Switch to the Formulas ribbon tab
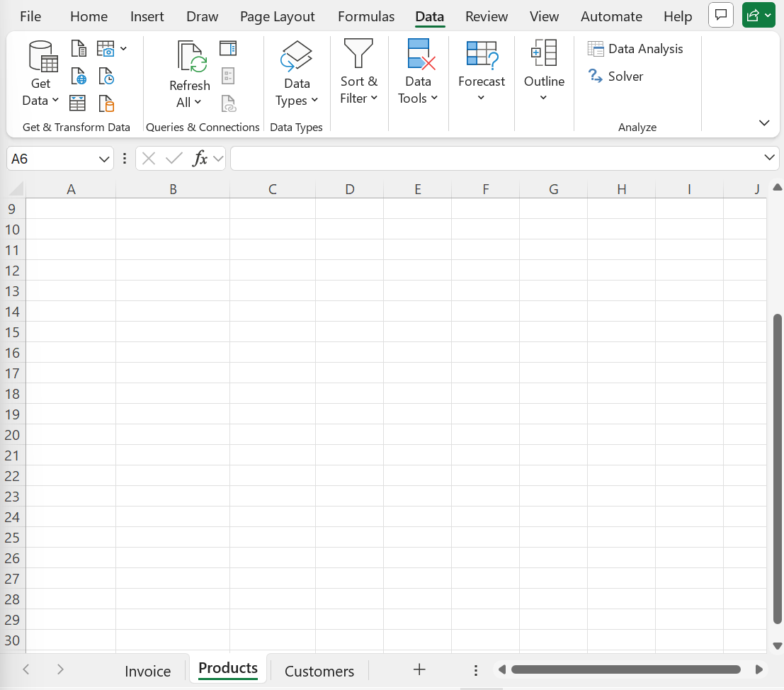The height and width of the screenshot is (690, 784). 366,16
